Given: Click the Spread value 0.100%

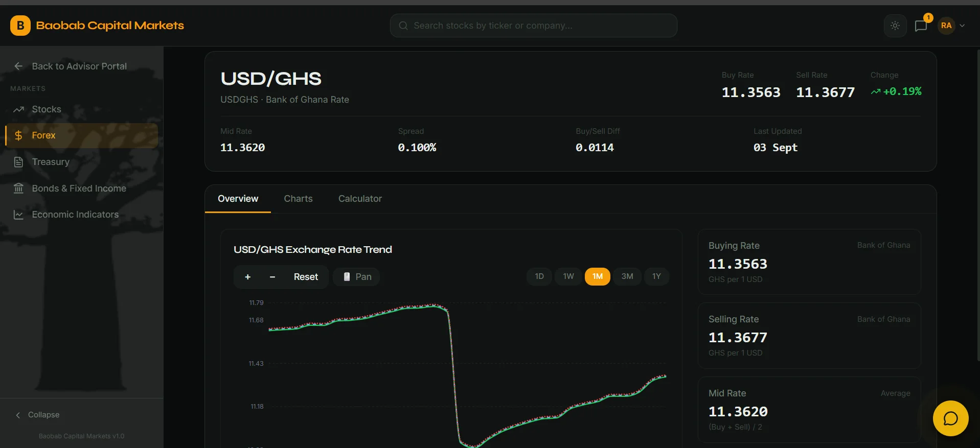Looking at the screenshot, I should 417,148.
